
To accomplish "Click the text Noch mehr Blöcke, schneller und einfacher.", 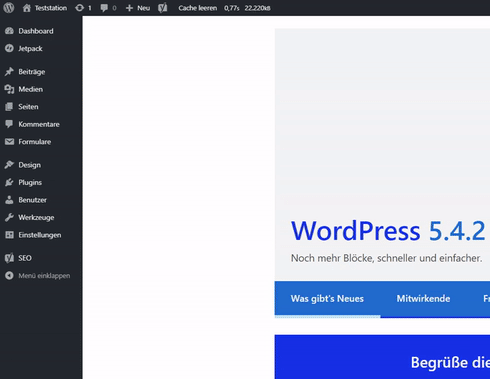I will 386,258.
